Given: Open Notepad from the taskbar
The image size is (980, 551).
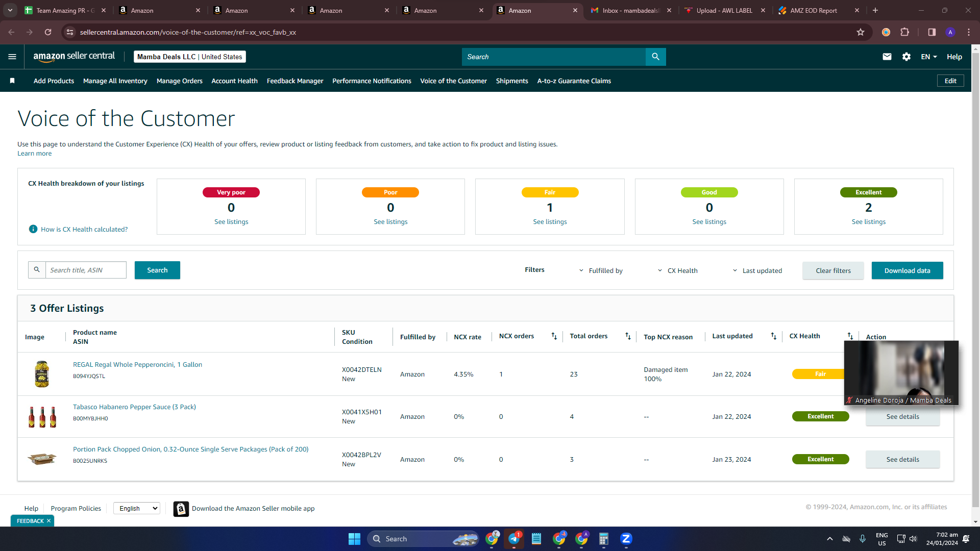Looking at the screenshot, I should coord(536,539).
